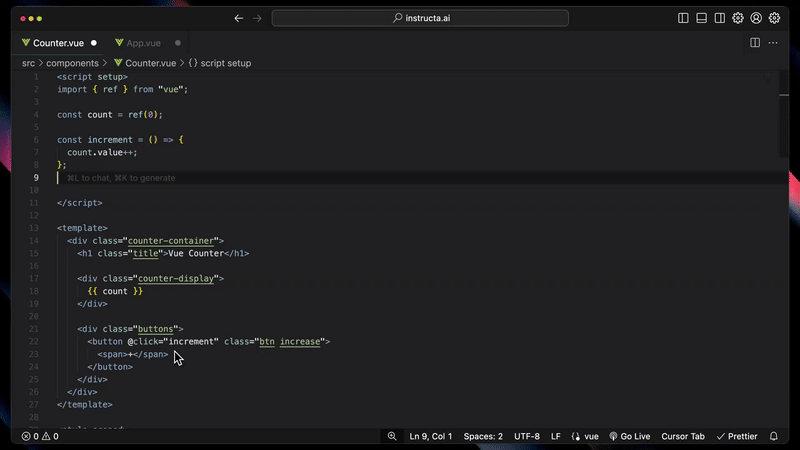Screen dimensions: 800x450
Task: Click the editor vertical scrollbar
Action: point(784,115)
